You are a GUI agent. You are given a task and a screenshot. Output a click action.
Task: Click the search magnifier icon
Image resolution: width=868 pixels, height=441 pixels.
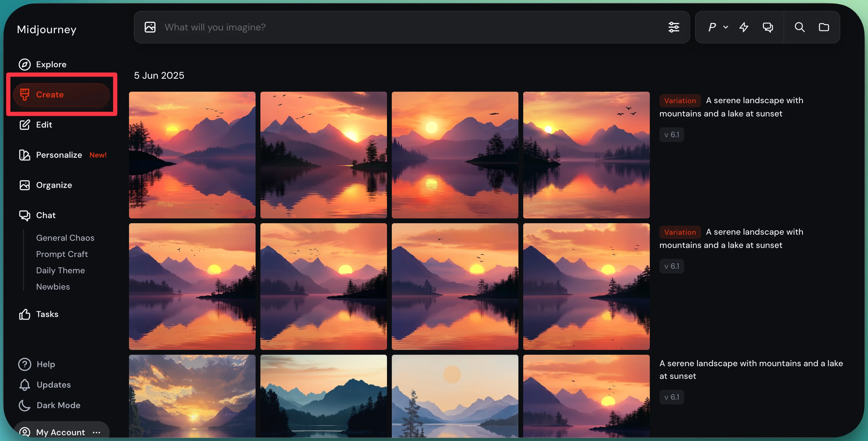pyautogui.click(x=800, y=27)
